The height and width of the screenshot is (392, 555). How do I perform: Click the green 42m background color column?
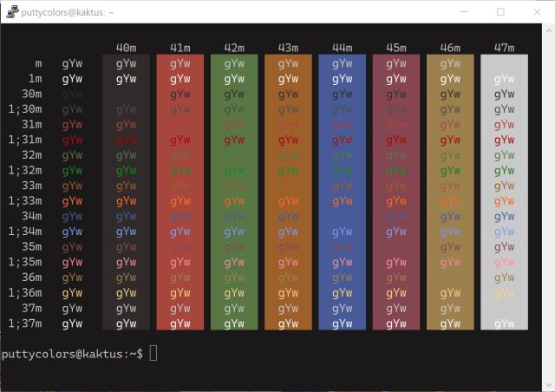(234, 192)
